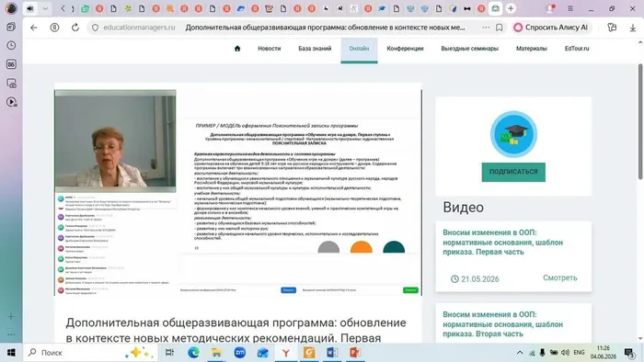The height and width of the screenshot is (362, 644).
Task: Click the address bar domain educationmanagers.ru
Action: (x=139, y=28)
